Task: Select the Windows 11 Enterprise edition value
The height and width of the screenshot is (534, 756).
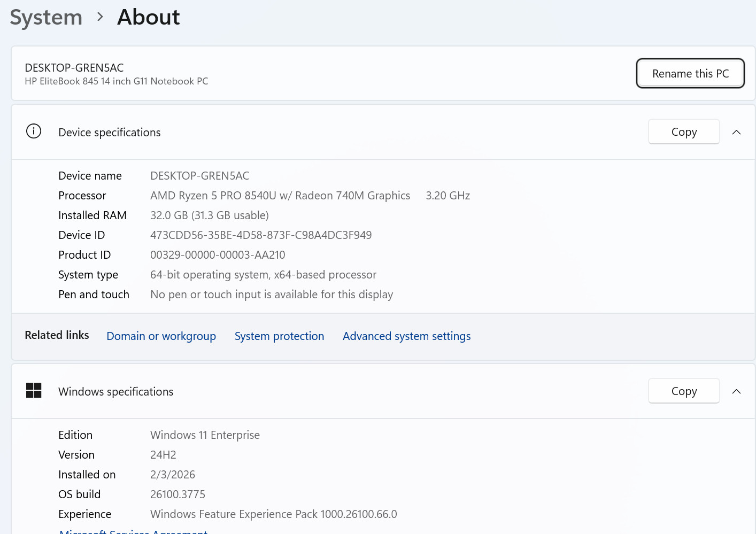Action: pos(205,435)
